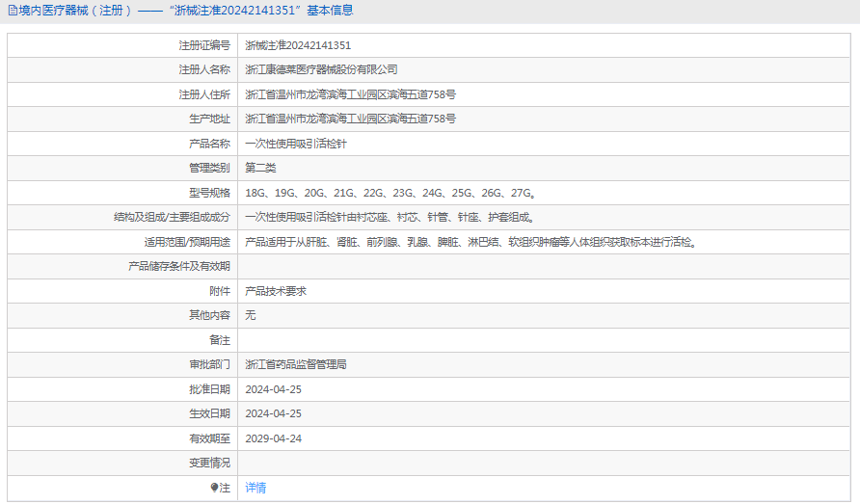Select the structure composition description text
This screenshot has height=504, width=860.
click(390, 217)
